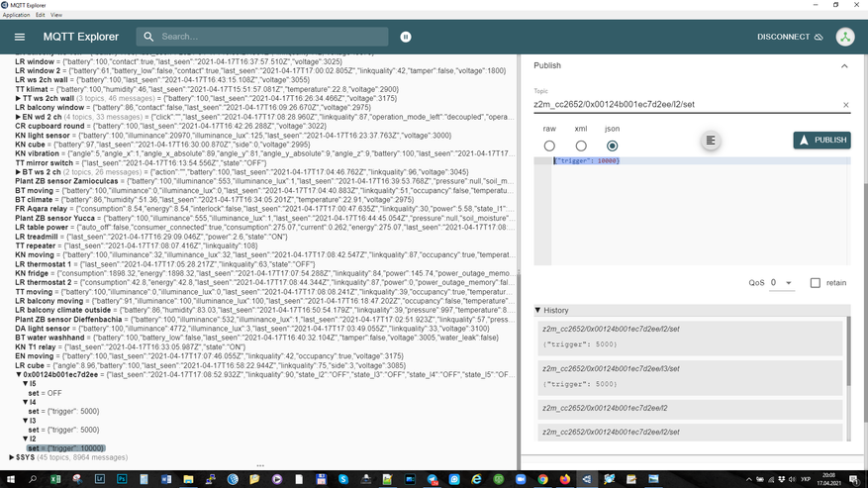Open the hamburger navigation menu
Screen dimensions: 868x488
click(x=20, y=37)
